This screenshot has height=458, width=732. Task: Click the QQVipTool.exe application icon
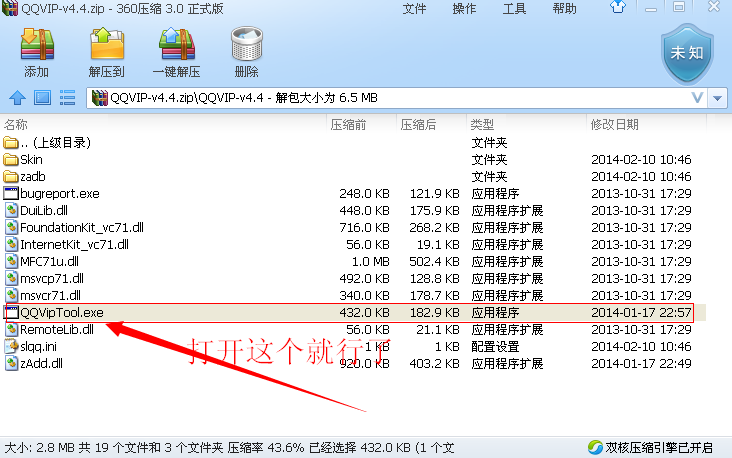pos(11,312)
